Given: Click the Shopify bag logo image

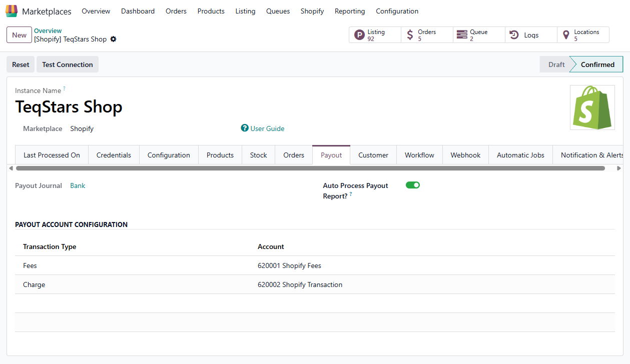Looking at the screenshot, I should click(592, 107).
